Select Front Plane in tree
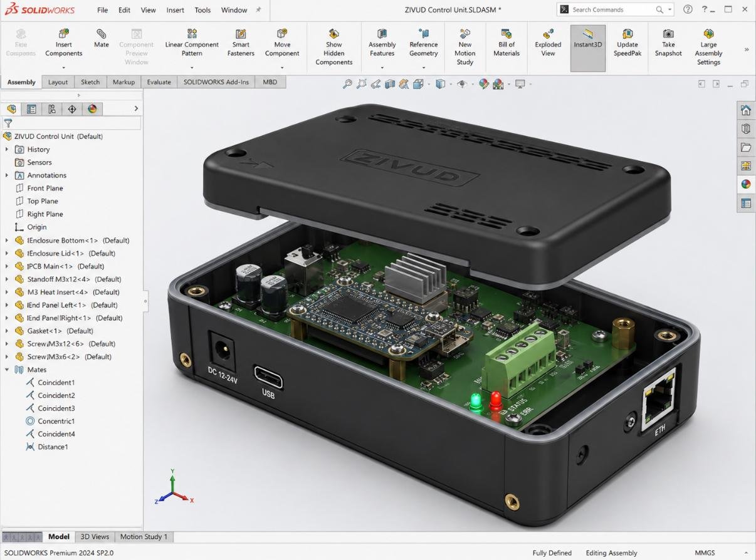The height and width of the screenshot is (560, 756). [45, 188]
